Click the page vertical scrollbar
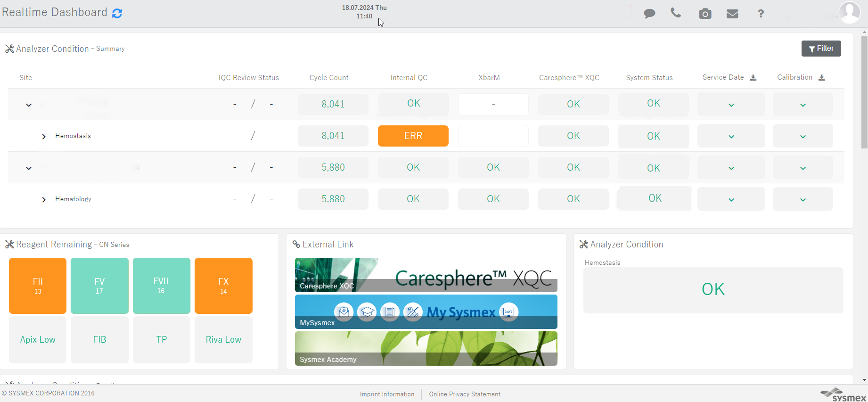The width and height of the screenshot is (868, 402). [x=864, y=92]
